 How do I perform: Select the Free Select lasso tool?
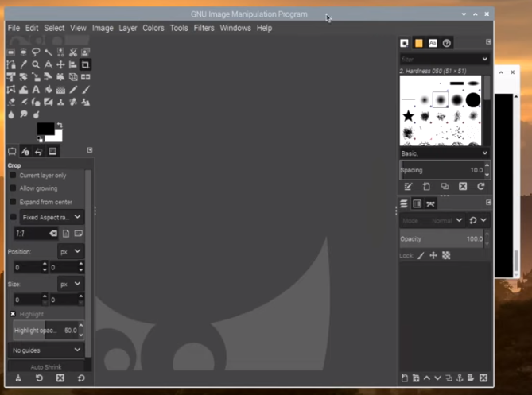(x=36, y=52)
